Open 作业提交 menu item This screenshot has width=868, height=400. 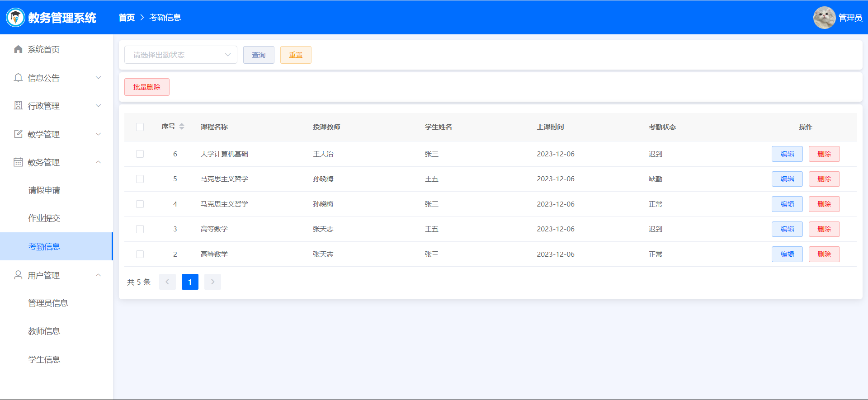tap(56, 218)
